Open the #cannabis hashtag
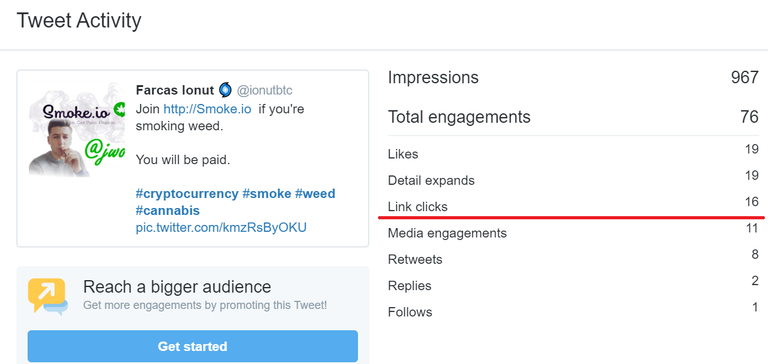768x364 pixels. coord(168,211)
